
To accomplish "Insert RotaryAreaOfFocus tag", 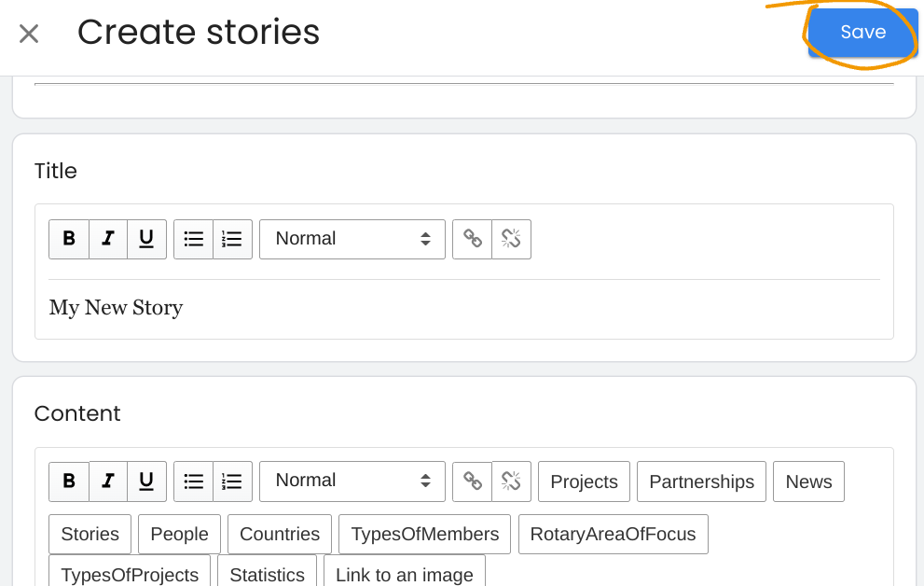I will click(x=613, y=534).
